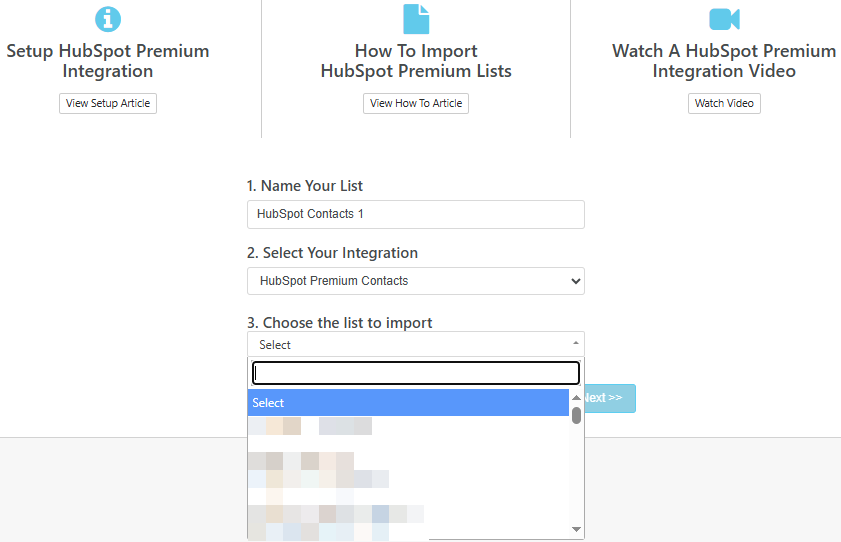
Task: Open the View How To Article button
Action: 416,103
